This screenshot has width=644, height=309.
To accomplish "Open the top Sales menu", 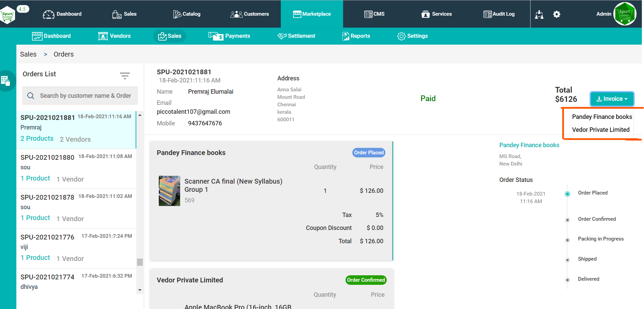I will pos(124,14).
